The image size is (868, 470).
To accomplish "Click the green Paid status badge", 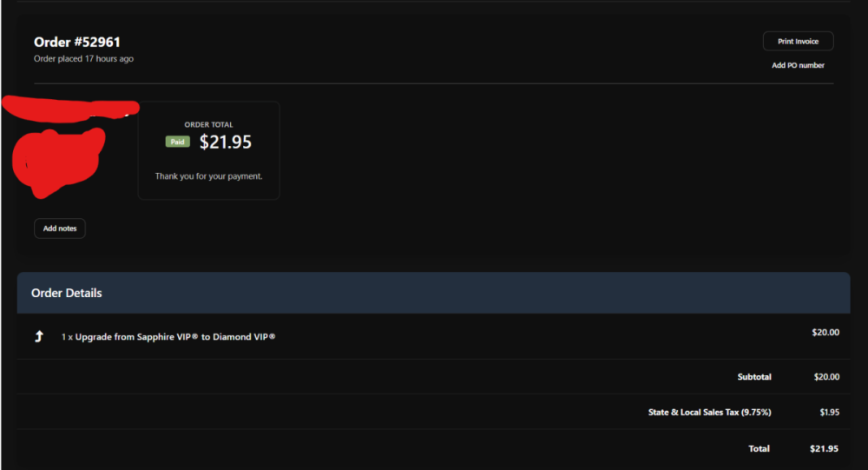I will click(178, 142).
